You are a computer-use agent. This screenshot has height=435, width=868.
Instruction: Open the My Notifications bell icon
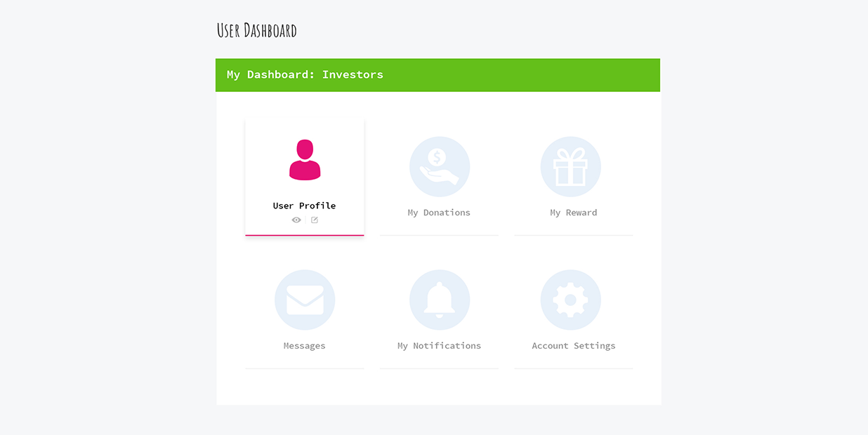(x=440, y=300)
